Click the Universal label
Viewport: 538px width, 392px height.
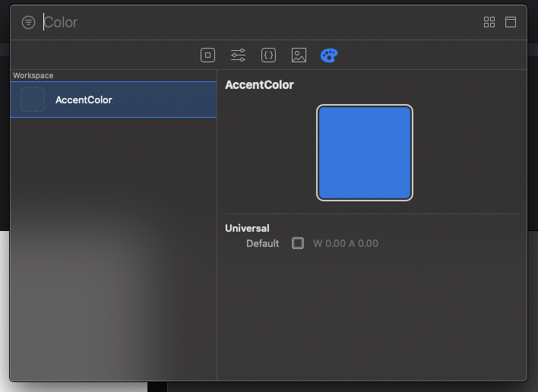coord(247,228)
